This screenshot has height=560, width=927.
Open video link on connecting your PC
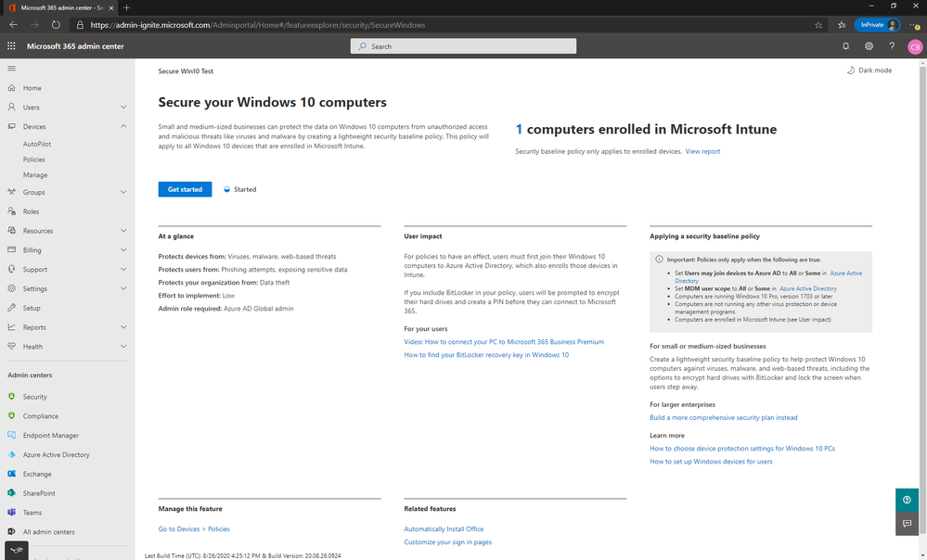pyautogui.click(x=504, y=341)
